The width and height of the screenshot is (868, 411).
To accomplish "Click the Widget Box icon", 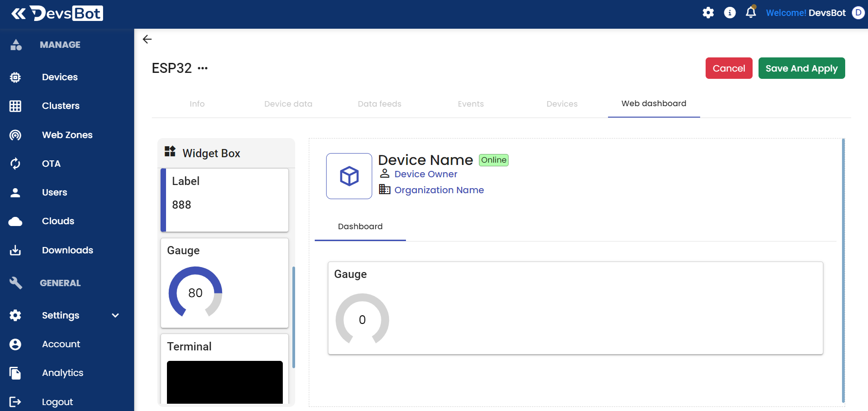I will click(x=170, y=152).
